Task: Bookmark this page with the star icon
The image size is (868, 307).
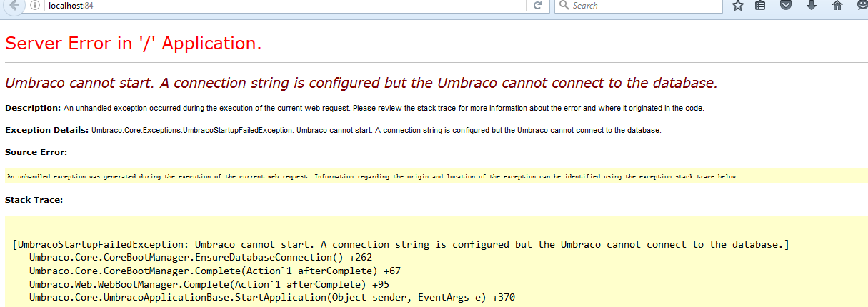Action: tap(738, 6)
